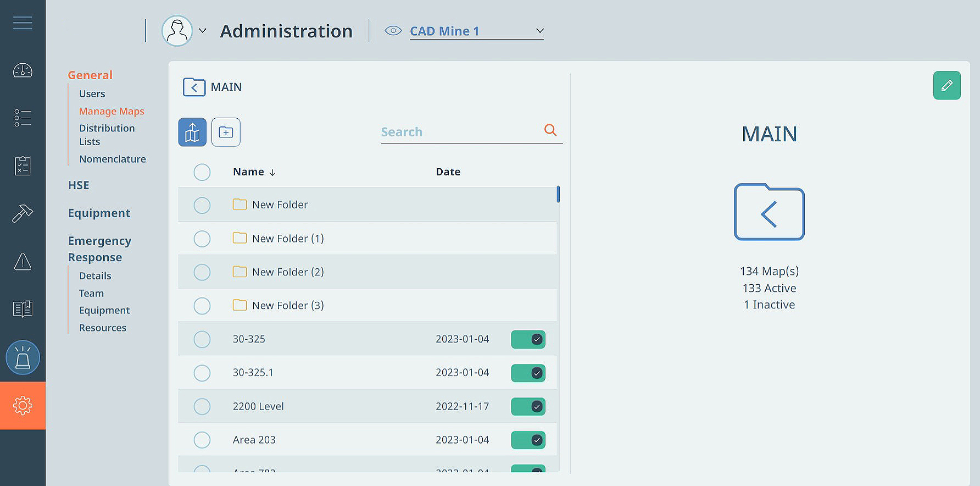Expand the General section
The width and height of the screenshot is (980, 486).
90,75
